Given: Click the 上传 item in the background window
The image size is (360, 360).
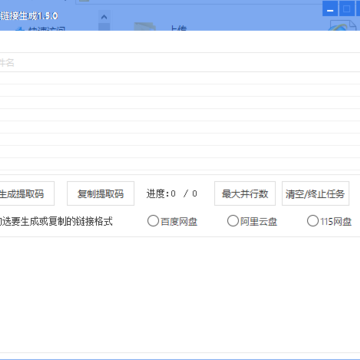Looking at the screenshot, I should pyautogui.click(x=178, y=28).
